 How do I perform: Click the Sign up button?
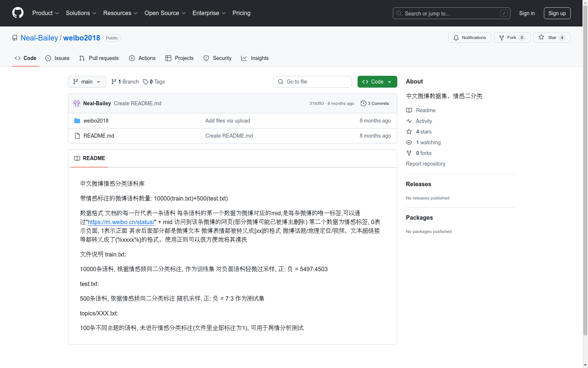(557, 13)
